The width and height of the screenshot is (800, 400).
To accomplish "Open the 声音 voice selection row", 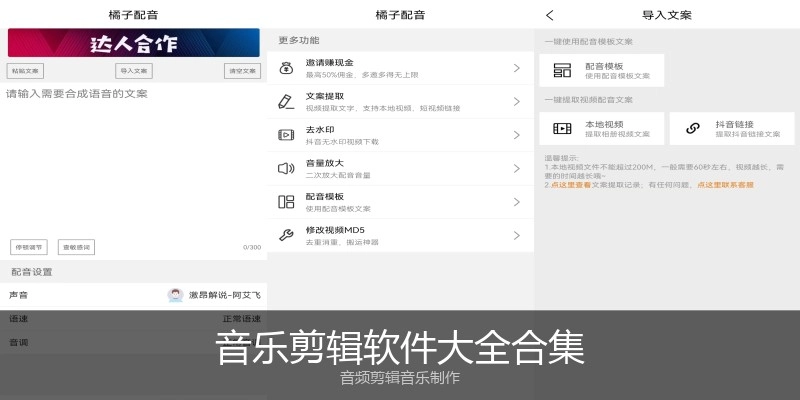I will 134,295.
